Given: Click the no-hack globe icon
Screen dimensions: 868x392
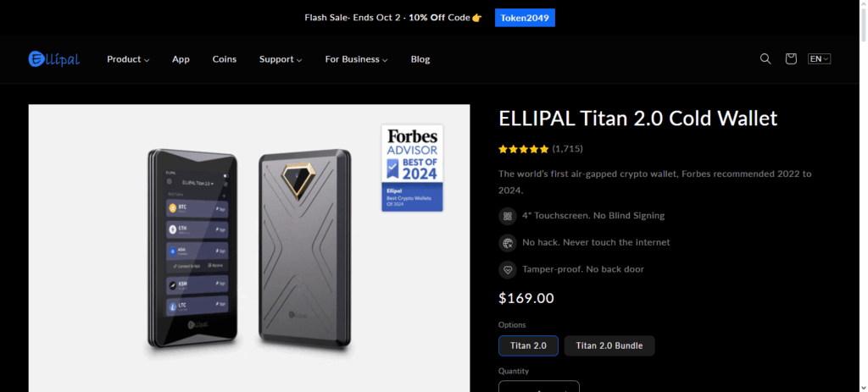Looking at the screenshot, I should 507,243.
